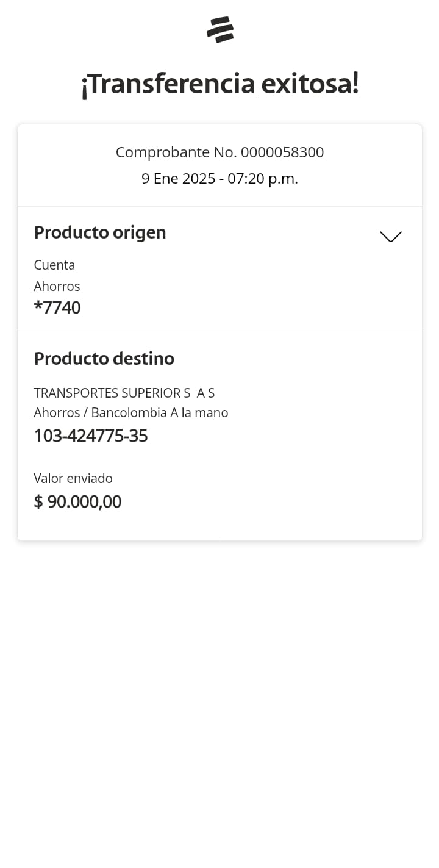
Task: Select recipient TRANSPORTES SUPERIOR S A S
Action: [x=124, y=393]
